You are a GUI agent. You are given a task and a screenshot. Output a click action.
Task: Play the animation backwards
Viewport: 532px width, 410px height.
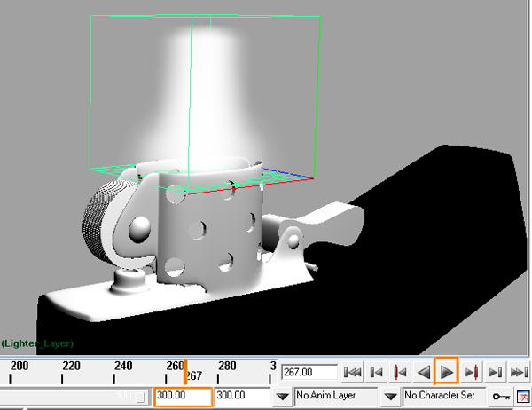tap(424, 373)
